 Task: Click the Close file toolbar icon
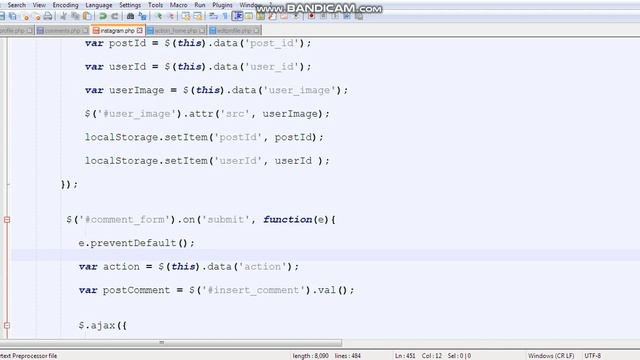coord(26,16)
